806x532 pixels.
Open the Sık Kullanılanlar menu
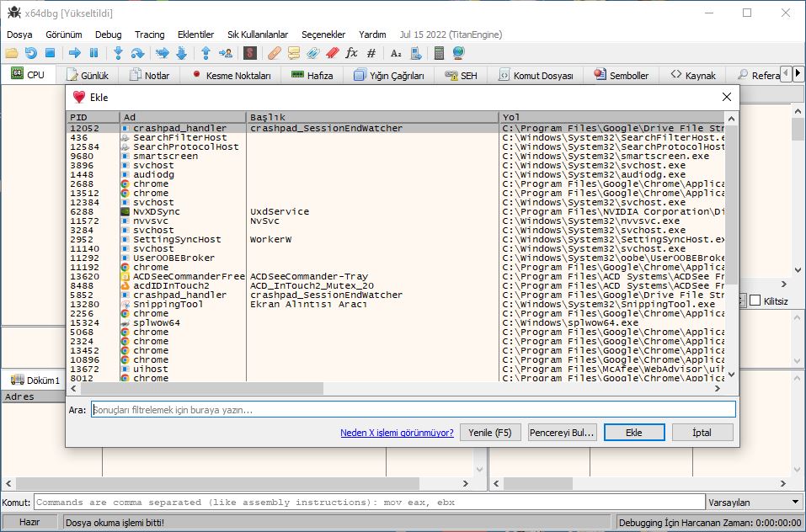[258, 35]
